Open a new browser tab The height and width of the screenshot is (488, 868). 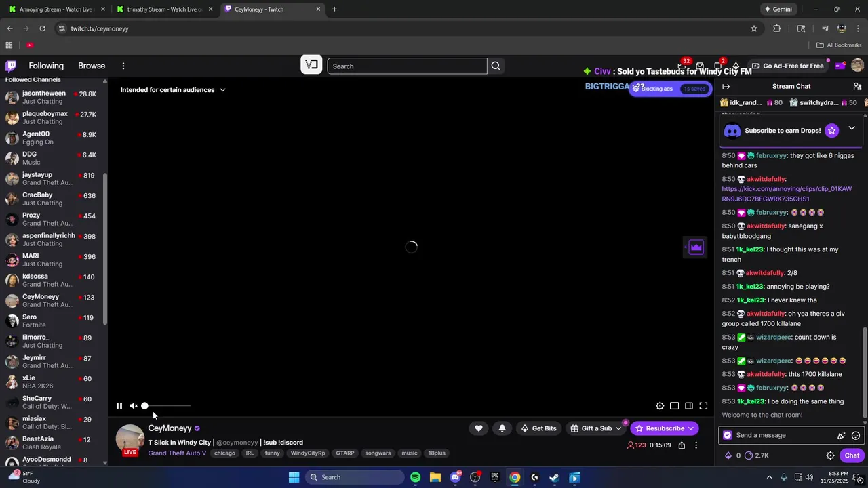click(334, 9)
